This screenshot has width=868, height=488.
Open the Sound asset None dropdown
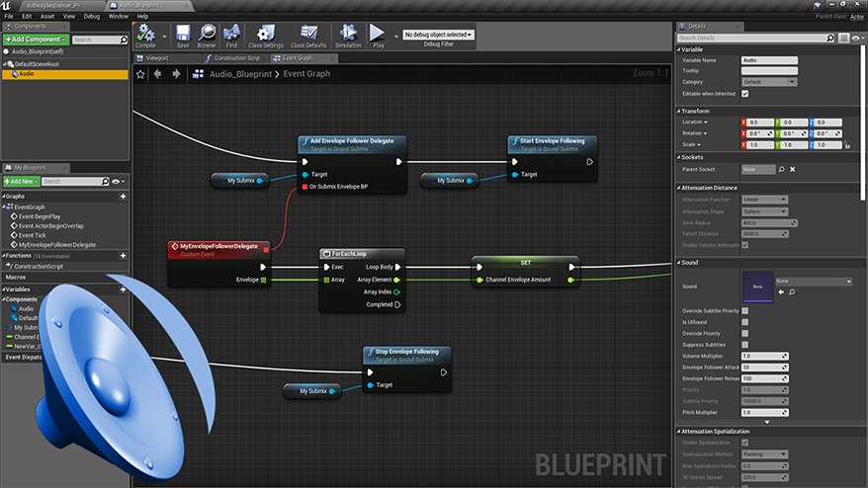coord(814,282)
